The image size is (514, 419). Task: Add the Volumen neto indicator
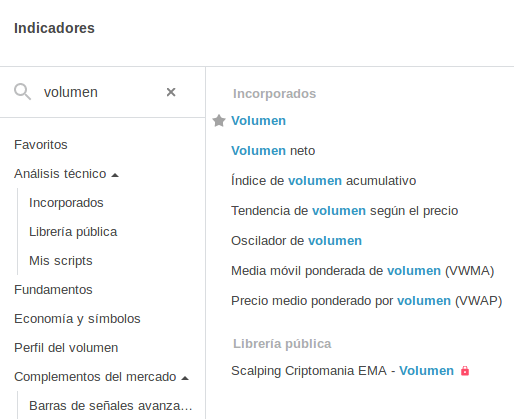(x=273, y=151)
